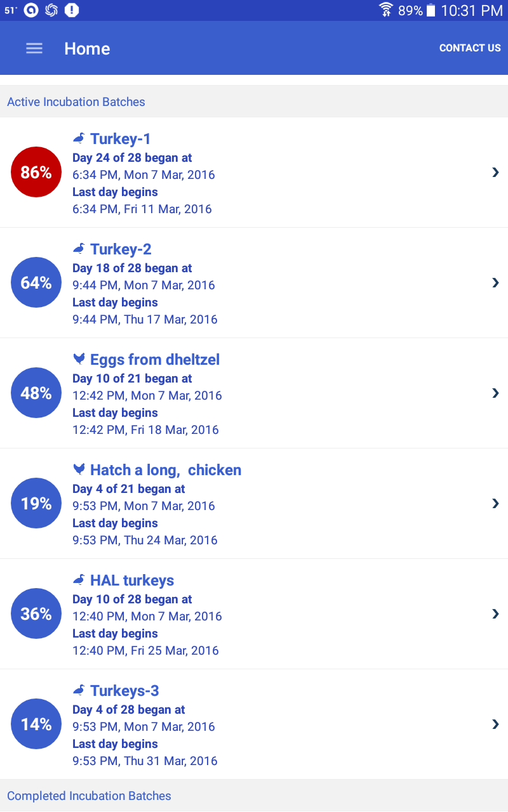This screenshot has width=508, height=812.
Task: Open Turkeys-3 details via chevron arrow
Action: pos(495,724)
